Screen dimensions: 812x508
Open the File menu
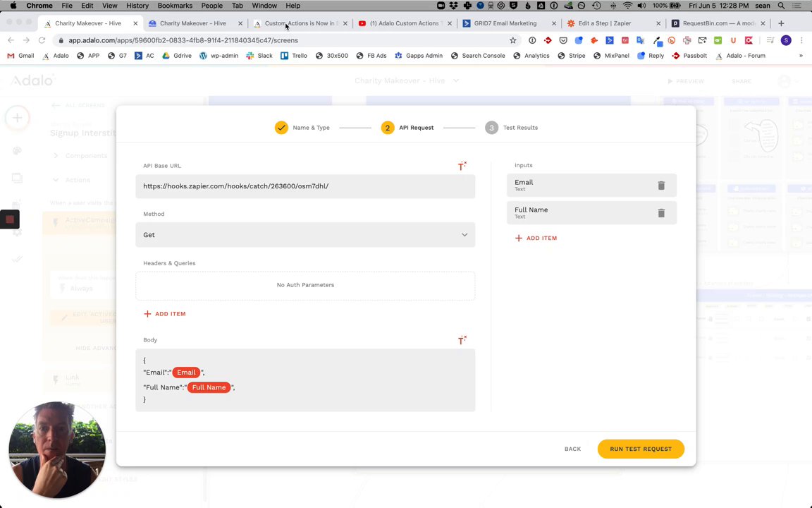click(67, 6)
